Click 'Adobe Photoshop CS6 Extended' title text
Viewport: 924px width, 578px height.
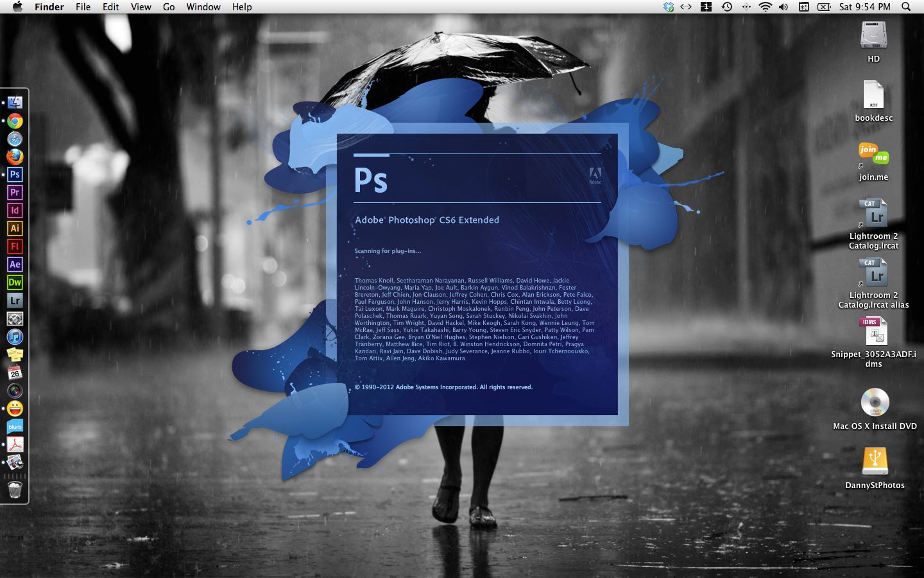pos(427,220)
